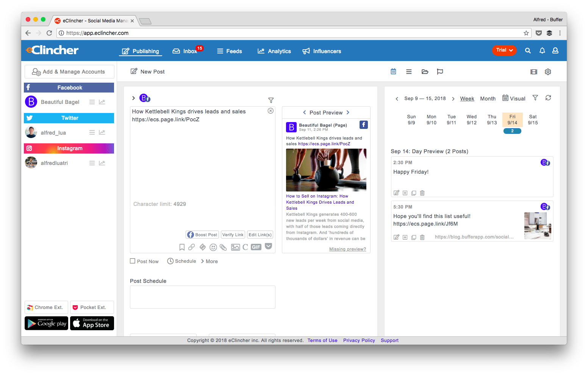Go to the previous week
This screenshot has width=588, height=375.
(x=397, y=99)
